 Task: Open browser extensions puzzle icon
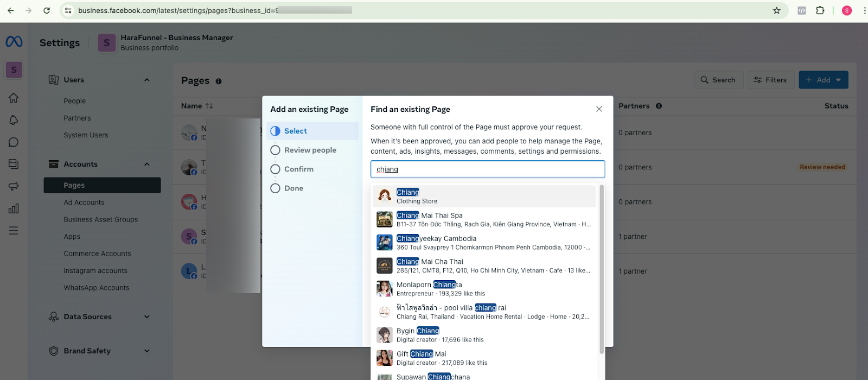[820, 10]
